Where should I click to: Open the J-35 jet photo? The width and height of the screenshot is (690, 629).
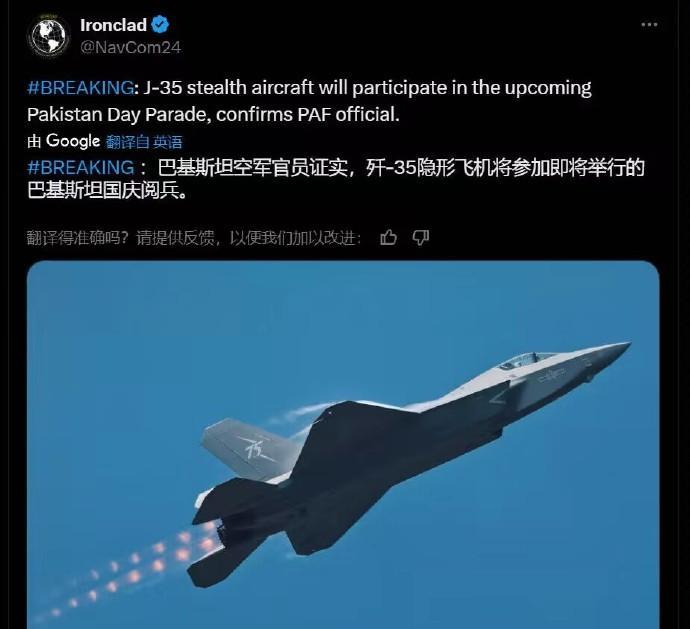click(343, 445)
